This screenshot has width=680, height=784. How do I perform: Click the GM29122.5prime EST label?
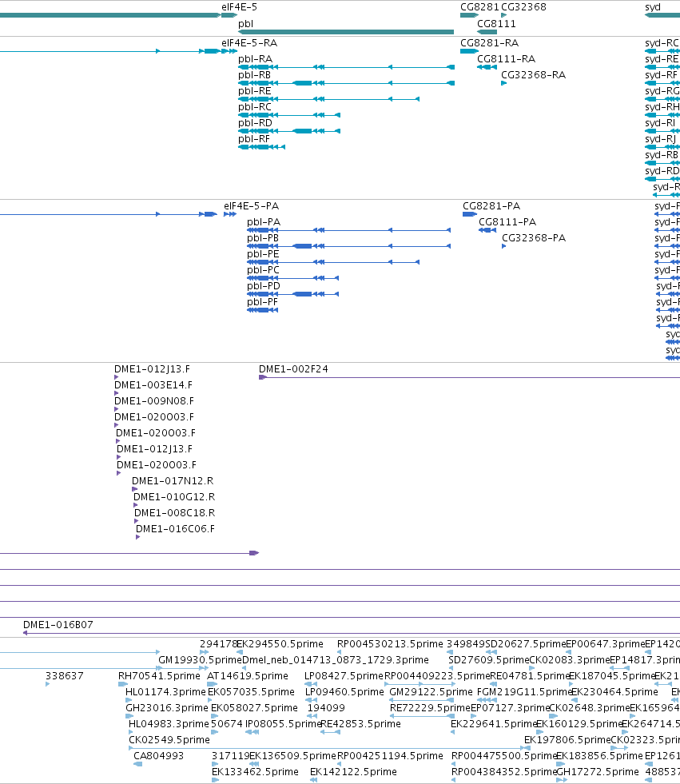click(x=431, y=692)
